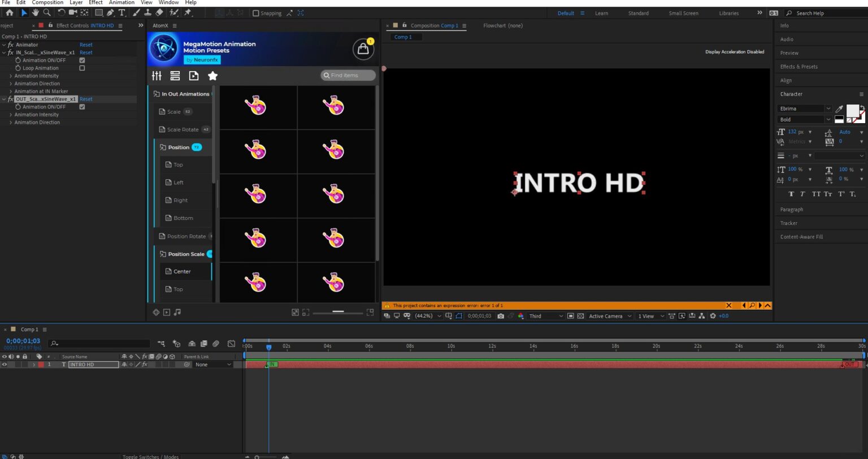
Task: Open AtomX shopping bag cart
Action: point(363,49)
